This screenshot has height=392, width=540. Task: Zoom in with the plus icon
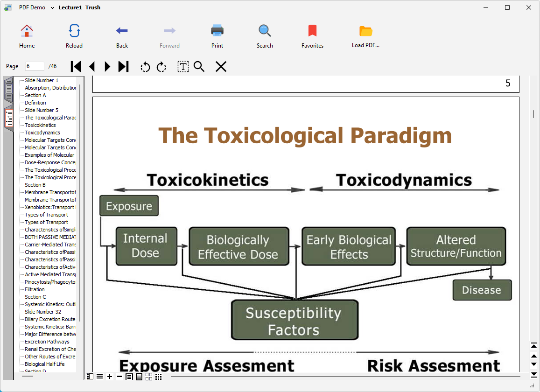(110, 377)
